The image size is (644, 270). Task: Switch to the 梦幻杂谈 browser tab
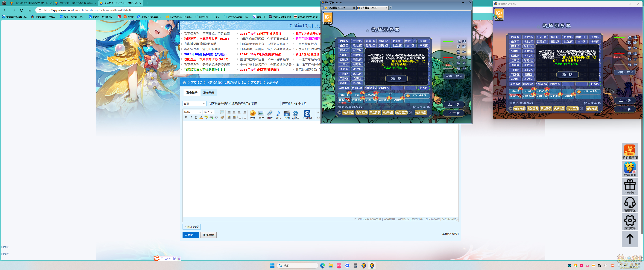(75, 3)
